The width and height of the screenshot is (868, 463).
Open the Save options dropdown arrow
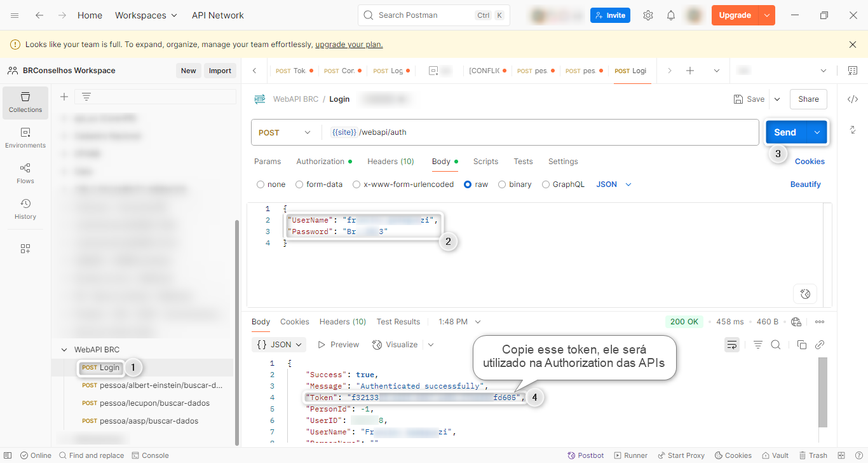776,99
